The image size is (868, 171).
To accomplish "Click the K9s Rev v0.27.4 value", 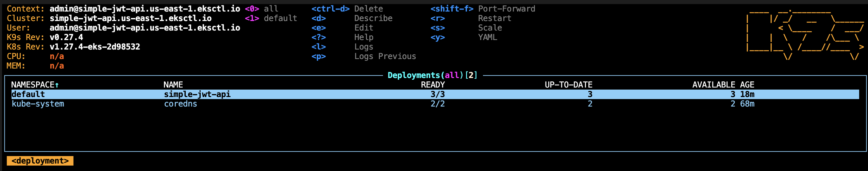I will (66, 37).
